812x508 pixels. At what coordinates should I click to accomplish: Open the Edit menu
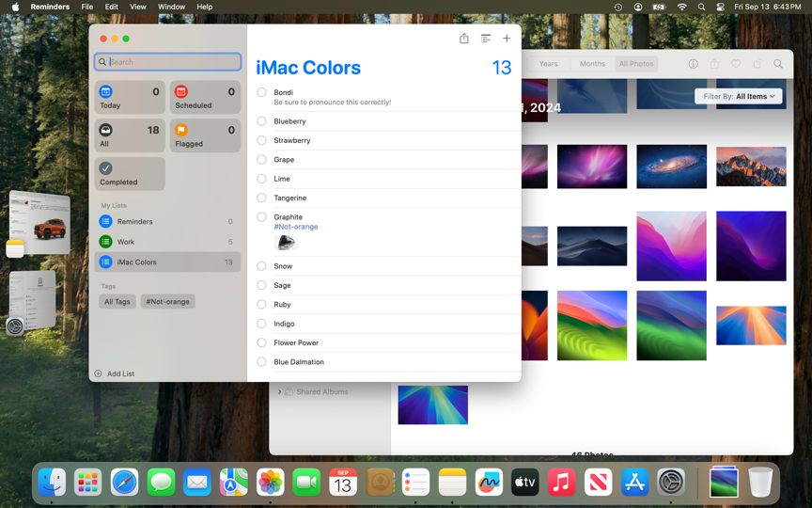coord(111,7)
